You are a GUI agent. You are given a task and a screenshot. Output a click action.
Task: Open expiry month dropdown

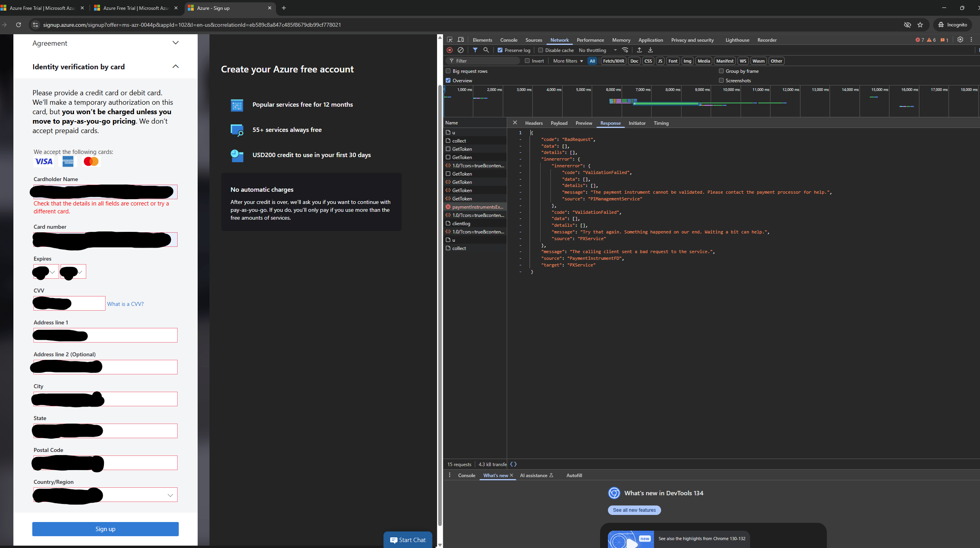tap(46, 272)
